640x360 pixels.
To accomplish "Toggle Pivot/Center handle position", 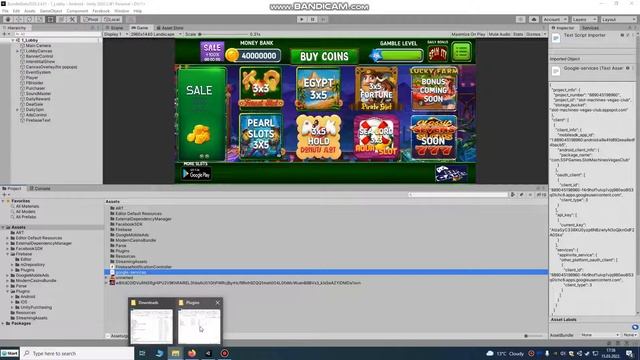I will tap(91, 19).
